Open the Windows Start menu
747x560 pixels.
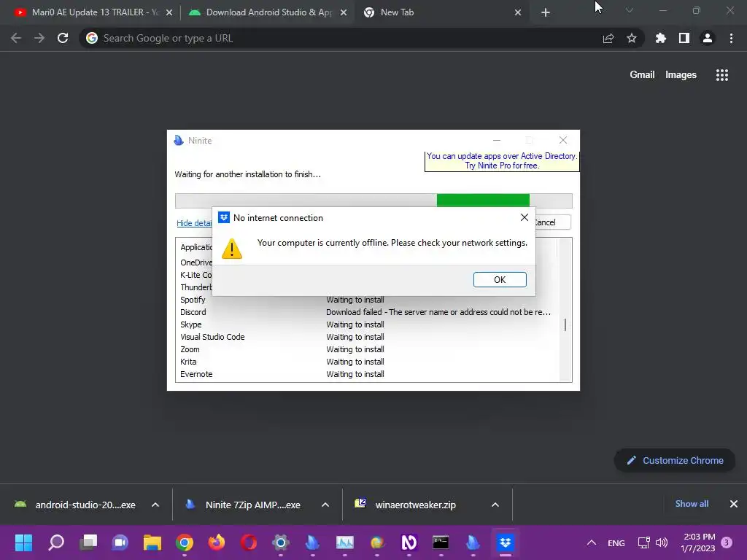point(23,542)
